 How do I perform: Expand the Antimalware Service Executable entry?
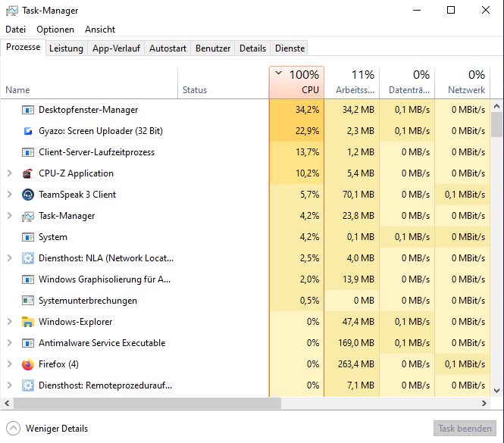(9, 343)
